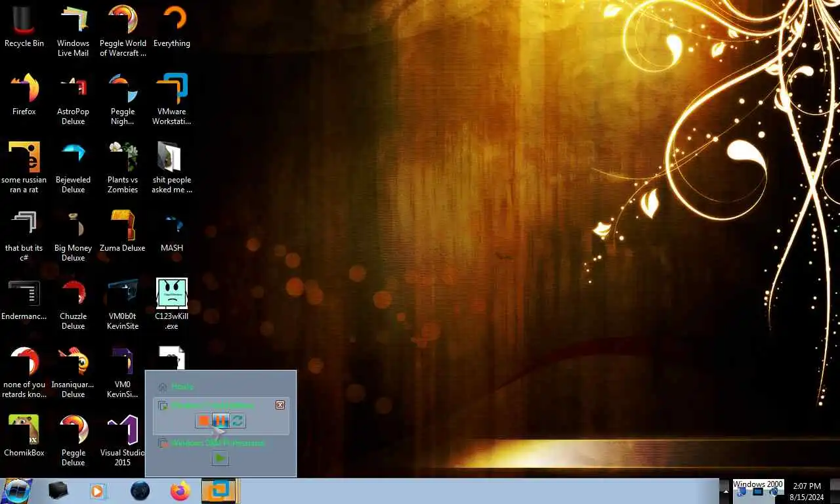Open the Recycle Bin desktop icon
Viewport: 840px width, 504px height.
(24, 27)
